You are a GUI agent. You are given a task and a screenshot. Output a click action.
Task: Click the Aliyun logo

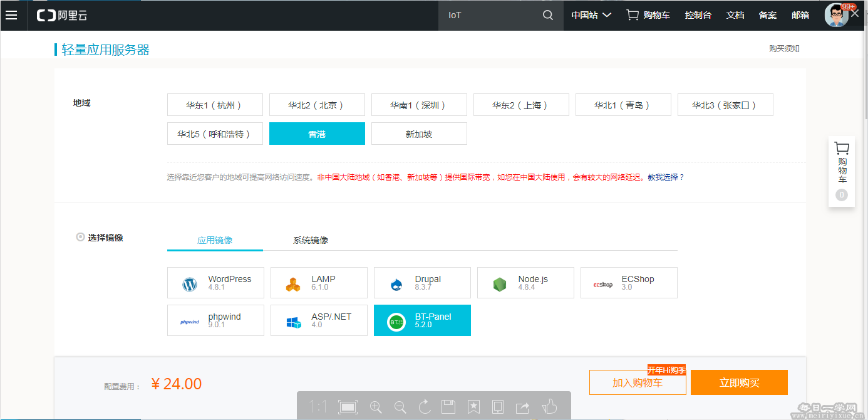(62, 15)
